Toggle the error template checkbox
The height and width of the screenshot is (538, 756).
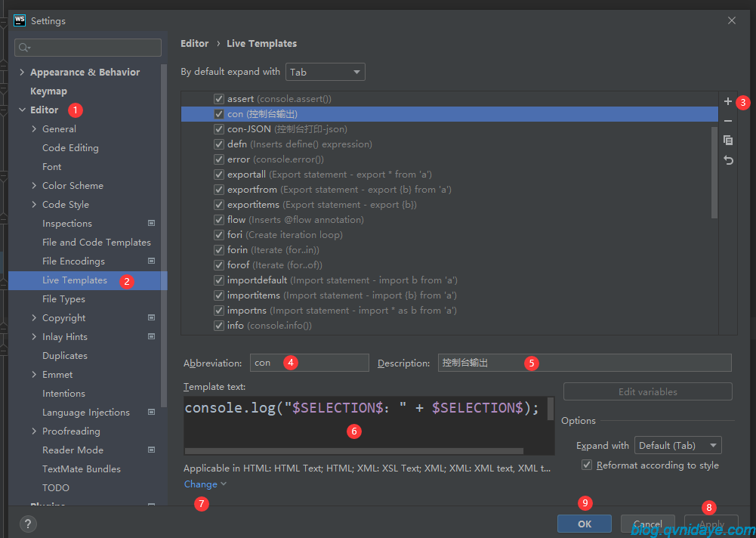[219, 159]
